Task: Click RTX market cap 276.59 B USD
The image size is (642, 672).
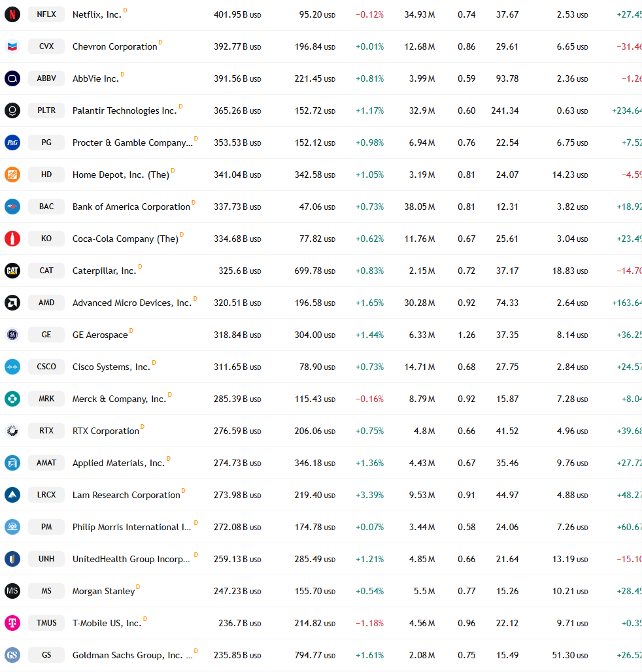Action: [237, 431]
